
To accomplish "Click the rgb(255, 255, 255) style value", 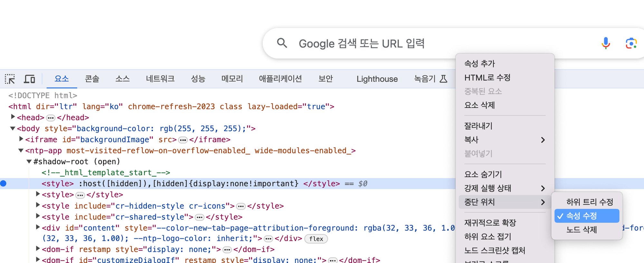I will pyautogui.click(x=200, y=129).
